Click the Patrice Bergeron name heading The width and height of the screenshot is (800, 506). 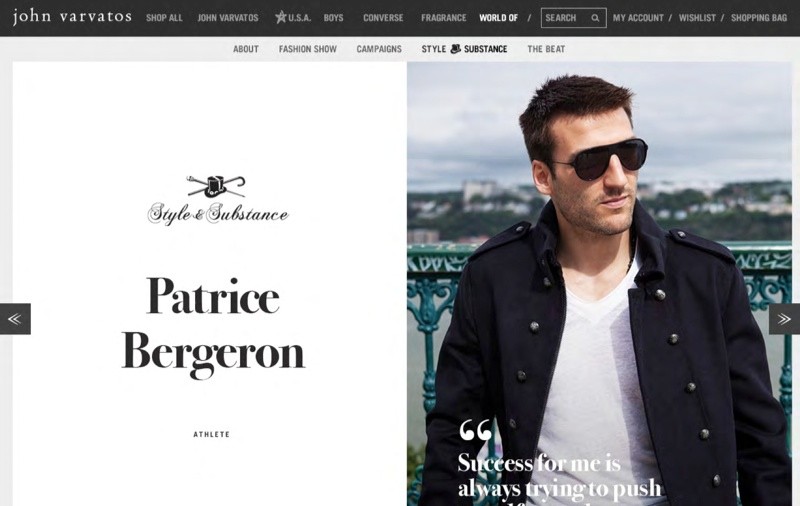pyautogui.click(x=213, y=326)
